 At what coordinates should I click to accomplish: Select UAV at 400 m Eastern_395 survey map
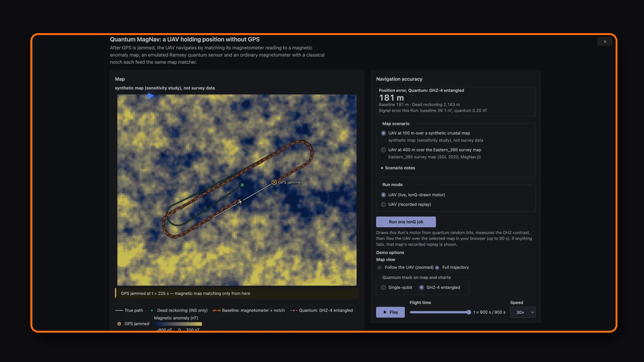[x=384, y=150]
